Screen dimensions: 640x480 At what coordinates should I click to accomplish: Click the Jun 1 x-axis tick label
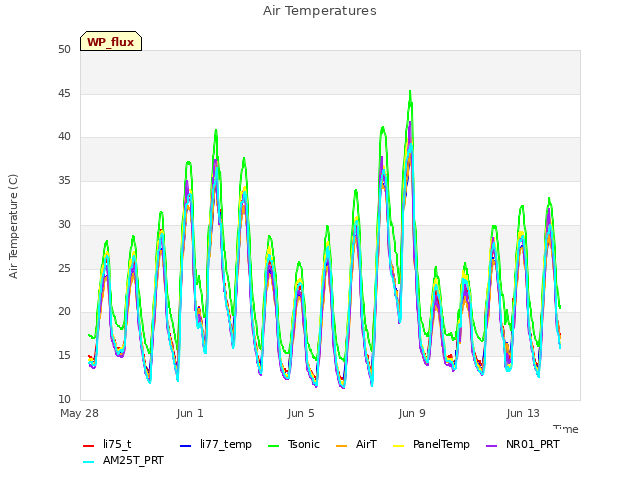tap(190, 413)
